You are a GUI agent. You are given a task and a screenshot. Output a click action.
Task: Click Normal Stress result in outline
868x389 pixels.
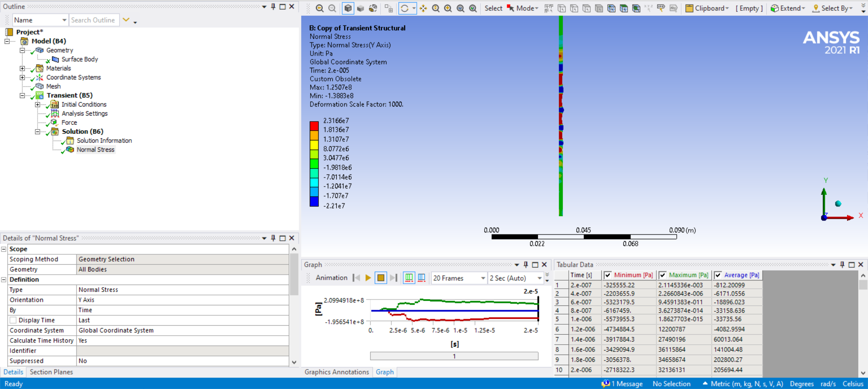(95, 150)
